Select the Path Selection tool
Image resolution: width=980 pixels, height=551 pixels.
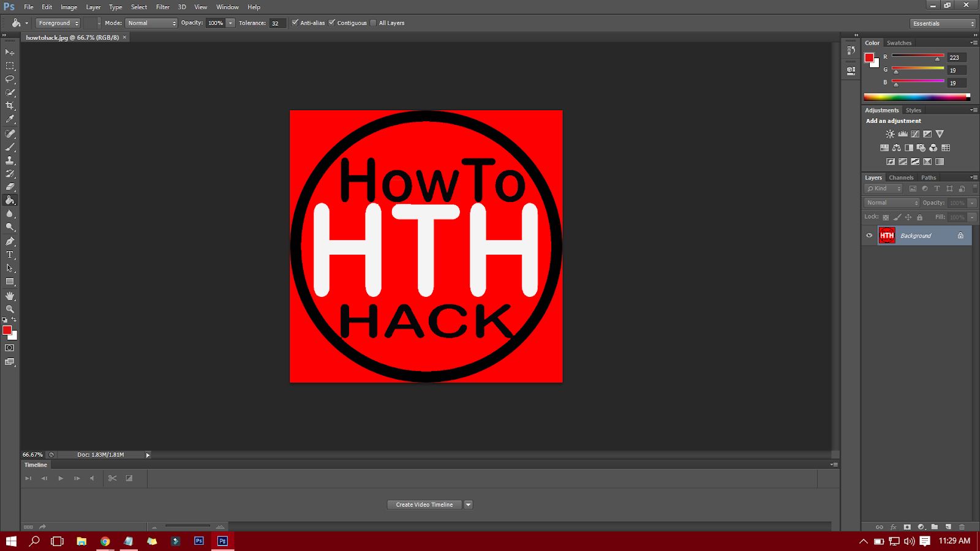click(10, 268)
